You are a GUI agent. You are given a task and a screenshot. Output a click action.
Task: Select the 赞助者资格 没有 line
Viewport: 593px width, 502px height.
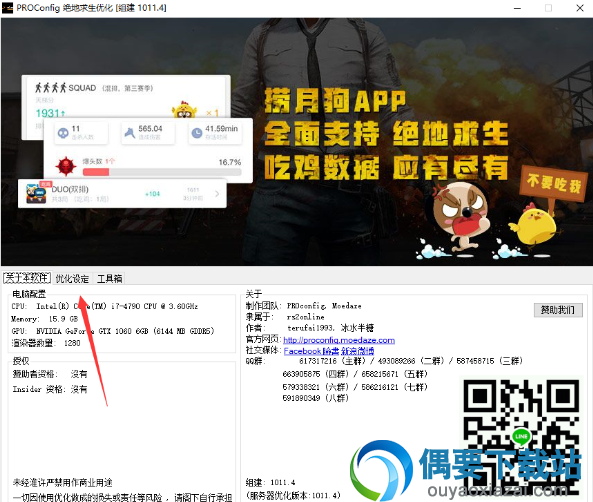(50, 374)
